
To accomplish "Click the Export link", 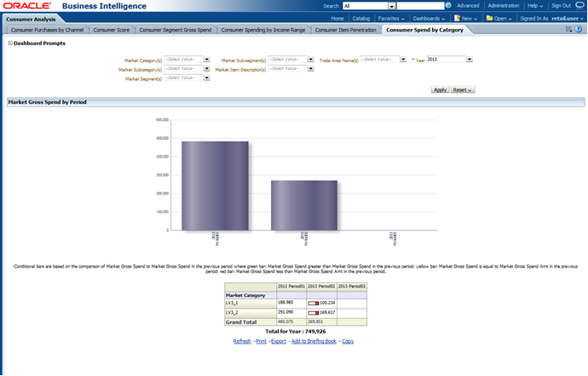I will coord(279,341).
